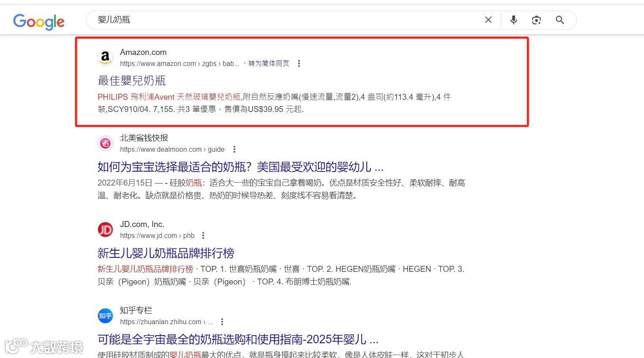
Task: Click the 2022年6月15日 snippet date
Action: click(x=125, y=183)
